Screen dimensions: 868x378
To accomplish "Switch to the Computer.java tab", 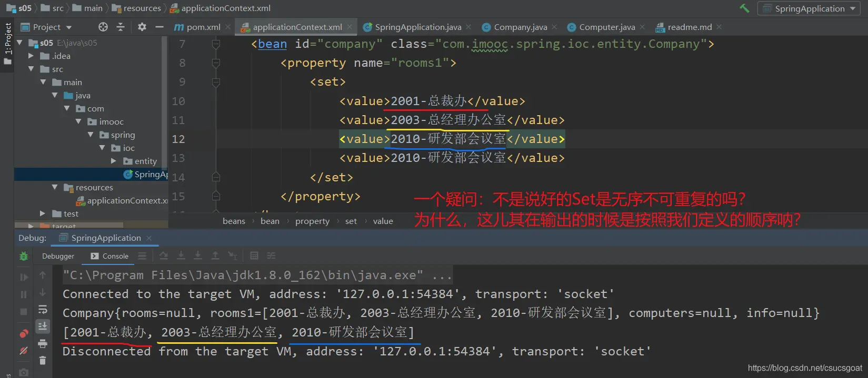I will coord(601,27).
